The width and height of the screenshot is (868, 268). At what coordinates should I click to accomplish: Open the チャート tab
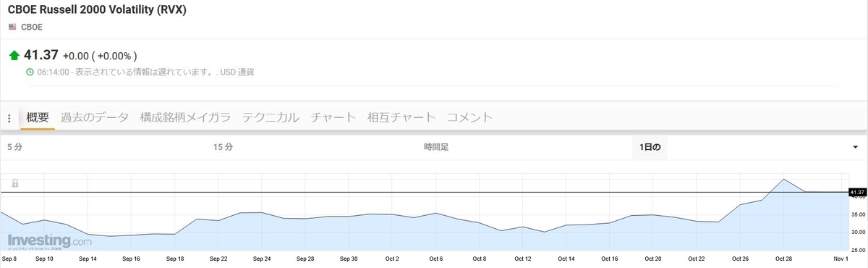[333, 117]
